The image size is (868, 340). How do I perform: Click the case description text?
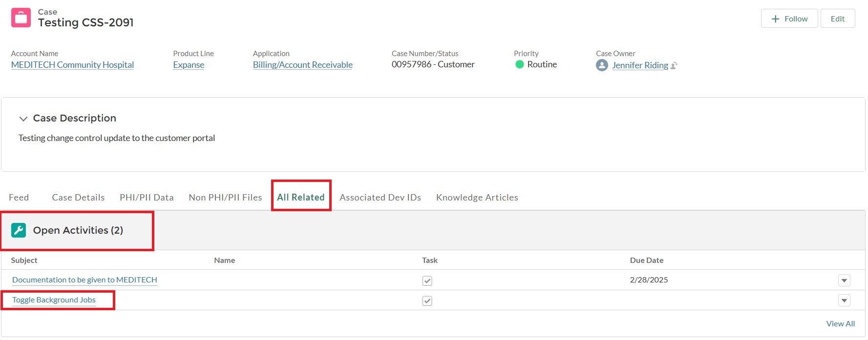click(117, 138)
